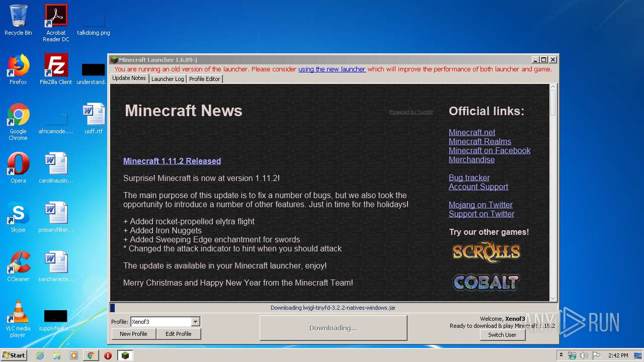
Task: Open the Google Chrome desktop shortcut
Action: [x=18, y=122]
